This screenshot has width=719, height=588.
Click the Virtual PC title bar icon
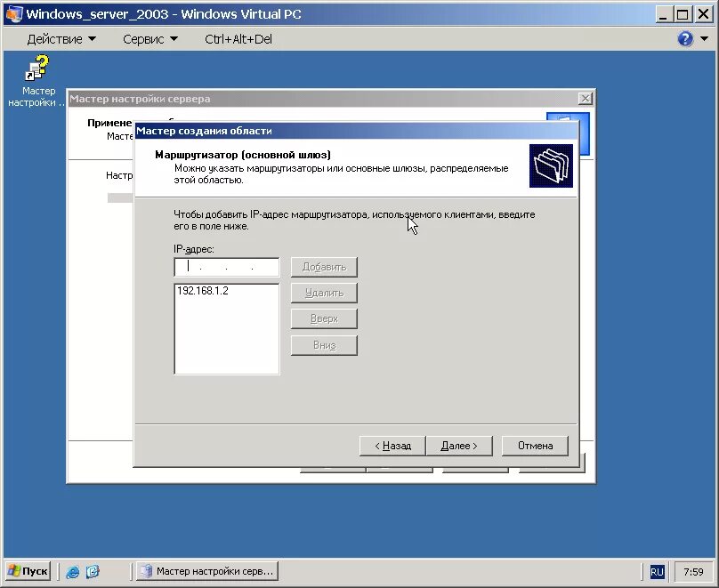tap(13, 13)
